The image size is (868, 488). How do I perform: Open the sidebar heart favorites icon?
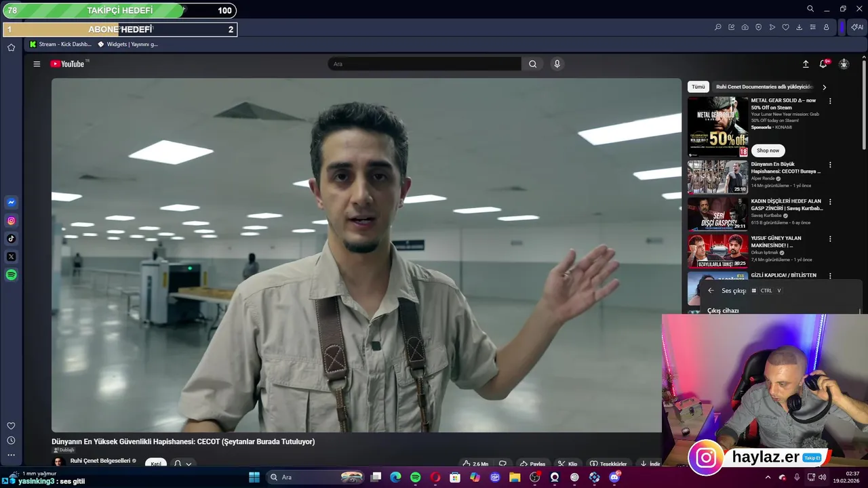tap(11, 426)
